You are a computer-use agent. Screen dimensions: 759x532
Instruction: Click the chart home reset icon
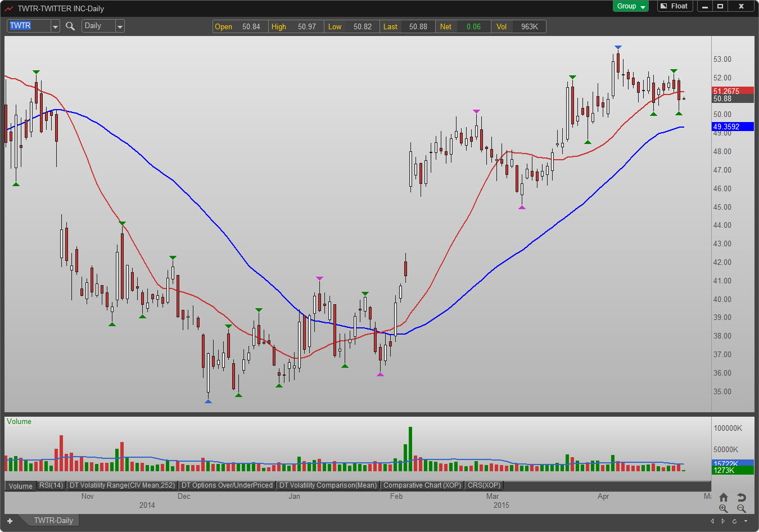724,497
